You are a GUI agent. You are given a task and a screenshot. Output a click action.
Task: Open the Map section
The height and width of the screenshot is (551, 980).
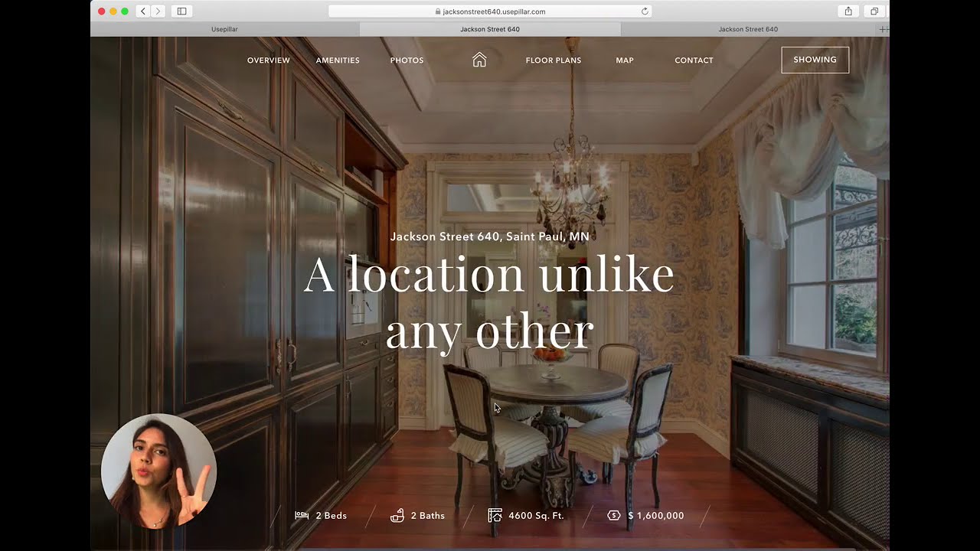click(x=625, y=60)
